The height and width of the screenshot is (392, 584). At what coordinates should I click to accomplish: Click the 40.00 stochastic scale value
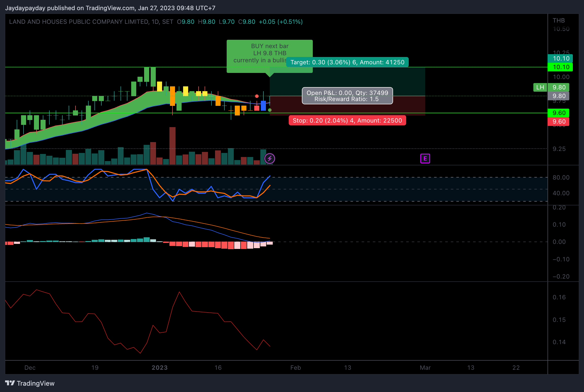click(x=561, y=193)
